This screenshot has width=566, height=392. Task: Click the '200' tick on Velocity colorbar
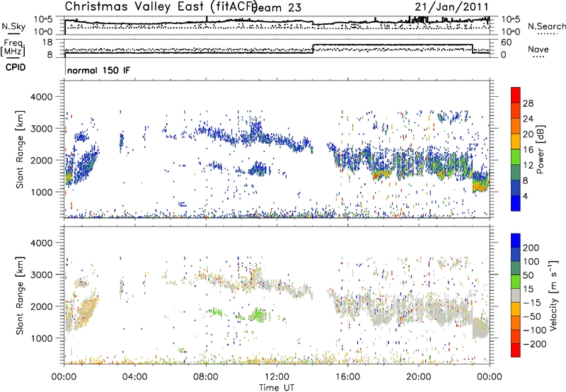click(x=531, y=248)
